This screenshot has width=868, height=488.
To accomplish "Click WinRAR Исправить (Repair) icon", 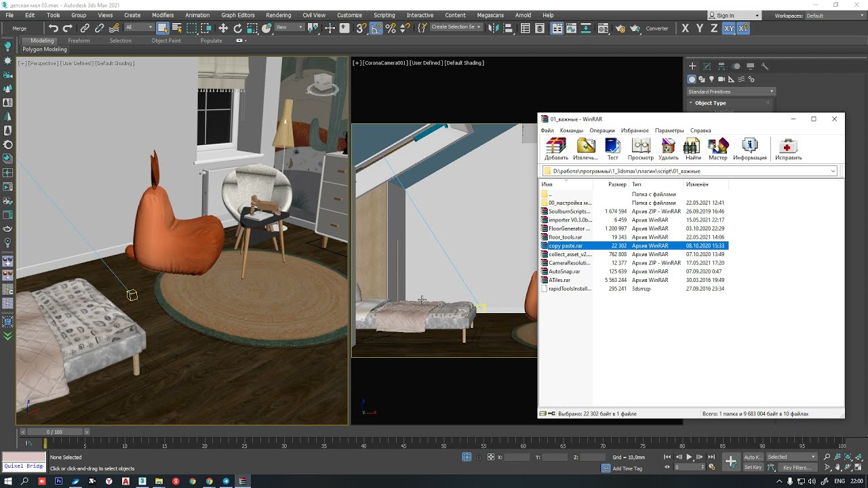I will point(788,149).
